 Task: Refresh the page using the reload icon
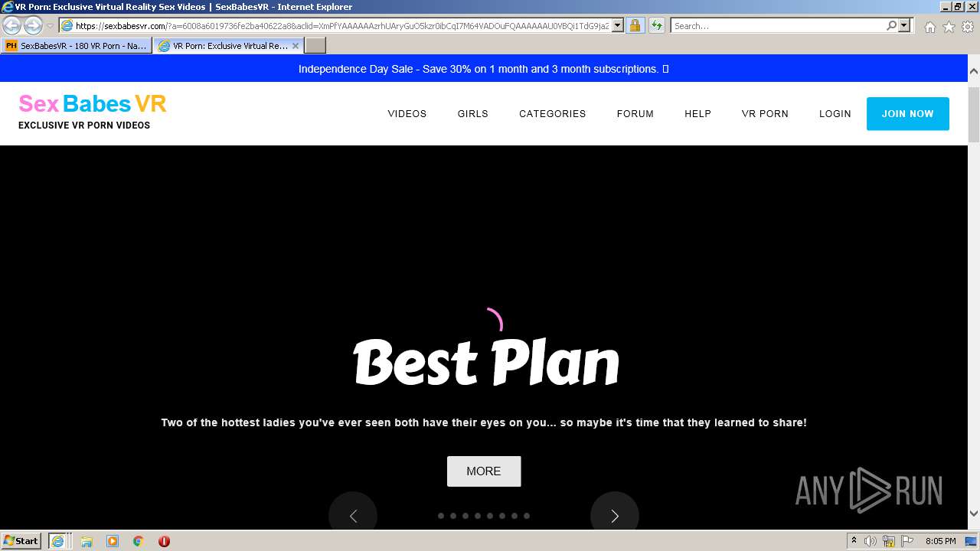point(657,25)
